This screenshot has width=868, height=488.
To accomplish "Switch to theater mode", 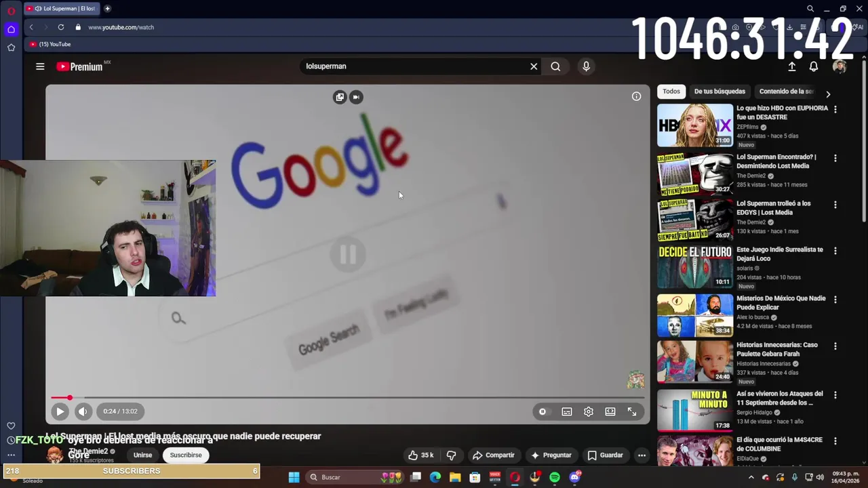I will point(610,411).
